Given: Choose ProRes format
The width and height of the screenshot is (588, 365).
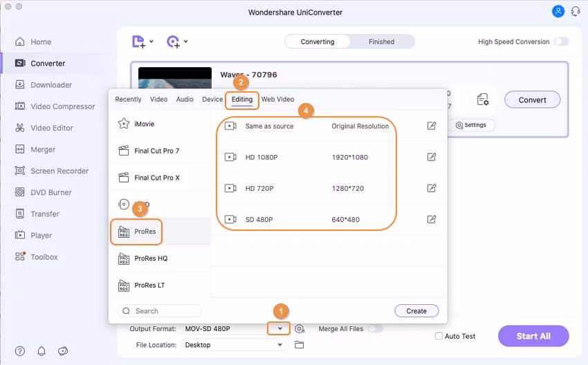Looking at the screenshot, I should [x=160, y=232].
